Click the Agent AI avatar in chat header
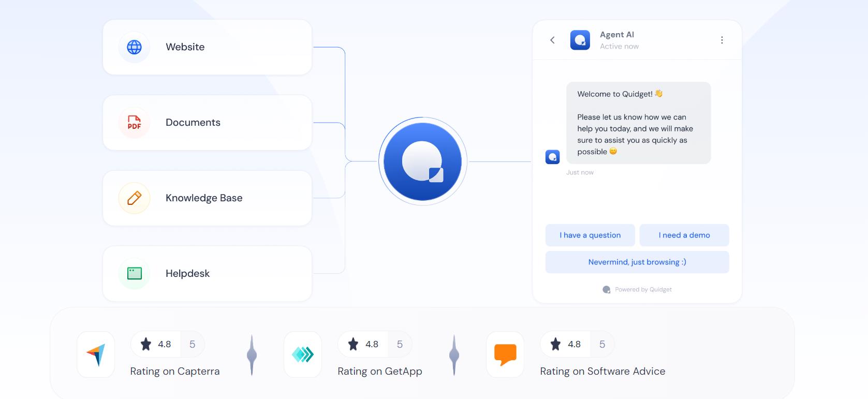868x399 pixels. point(580,40)
